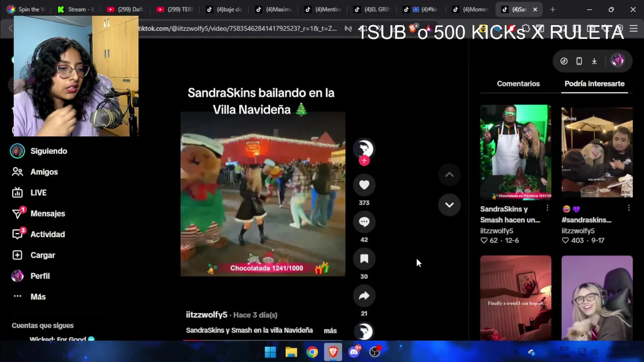Click the '#sandraskins...' video title

587,220
